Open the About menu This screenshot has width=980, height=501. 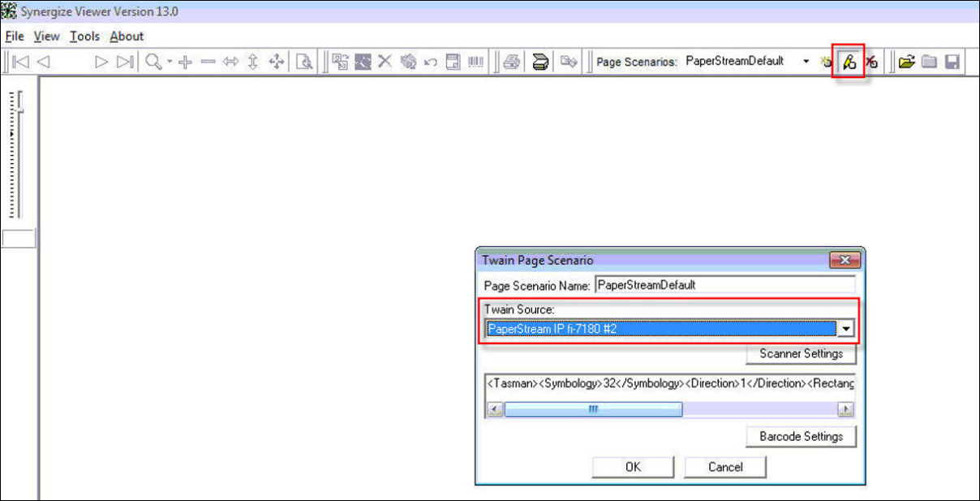(x=127, y=37)
